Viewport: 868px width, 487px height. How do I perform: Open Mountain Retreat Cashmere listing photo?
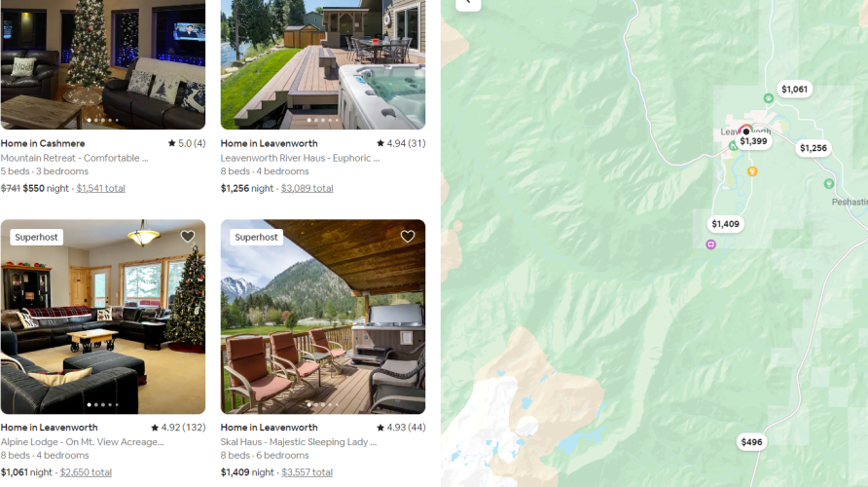(x=103, y=64)
